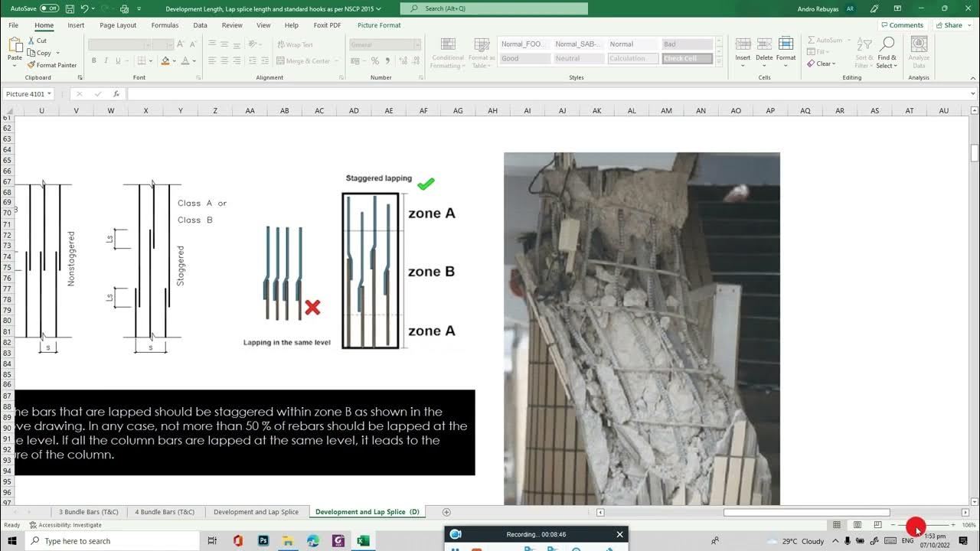Image resolution: width=980 pixels, height=551 pixels.
Task: Click the Undo arrow icon
Action: 84,8
